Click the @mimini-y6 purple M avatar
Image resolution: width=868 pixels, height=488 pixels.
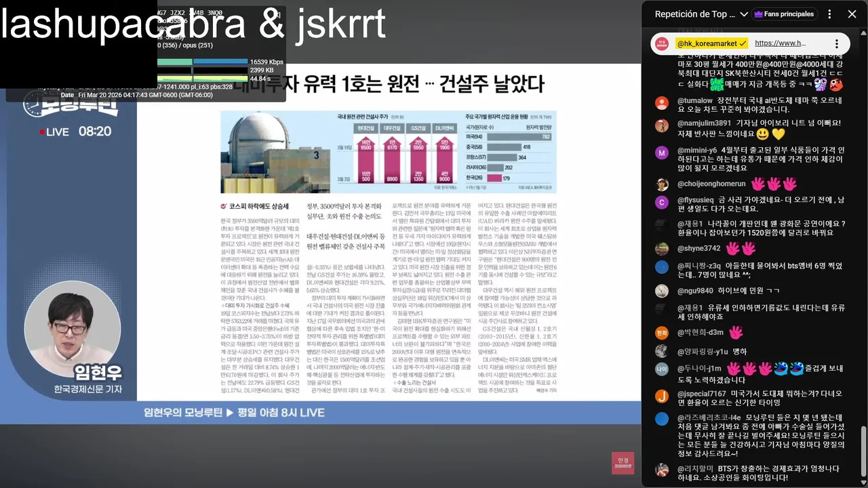pos(662,152)
